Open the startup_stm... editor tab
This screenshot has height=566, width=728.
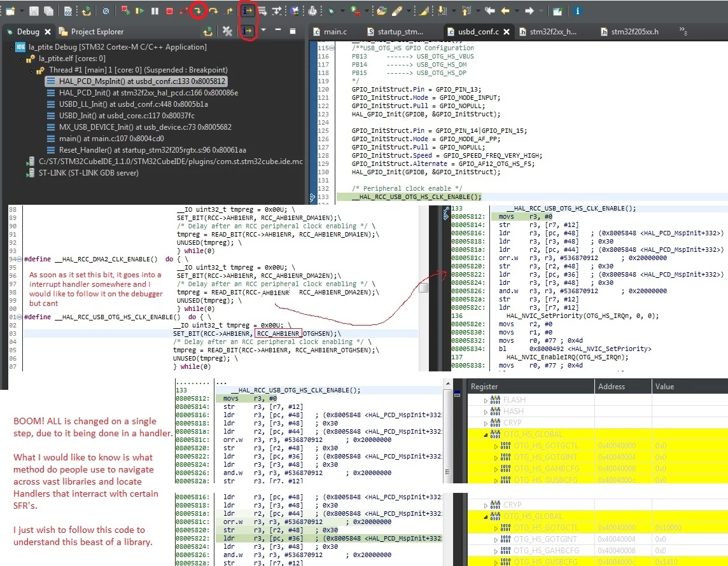coord(395,32)
